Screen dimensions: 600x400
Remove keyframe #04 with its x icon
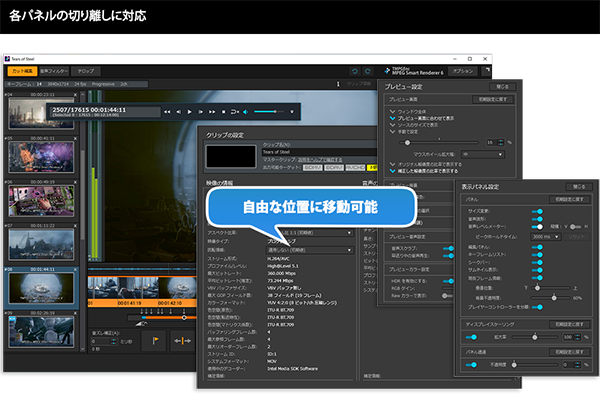tap(75, 95)
